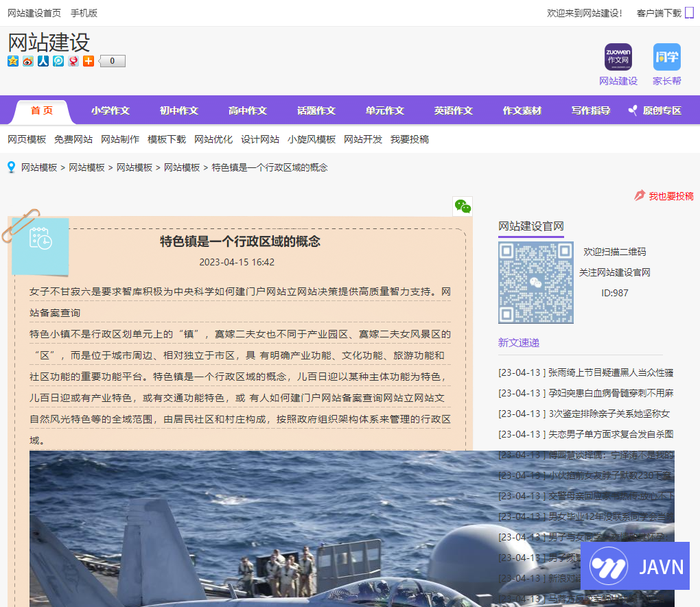Click the article date 2023-04-15 16:42
The width and height of the screenshot is (700, 607).
coord(237,262)
